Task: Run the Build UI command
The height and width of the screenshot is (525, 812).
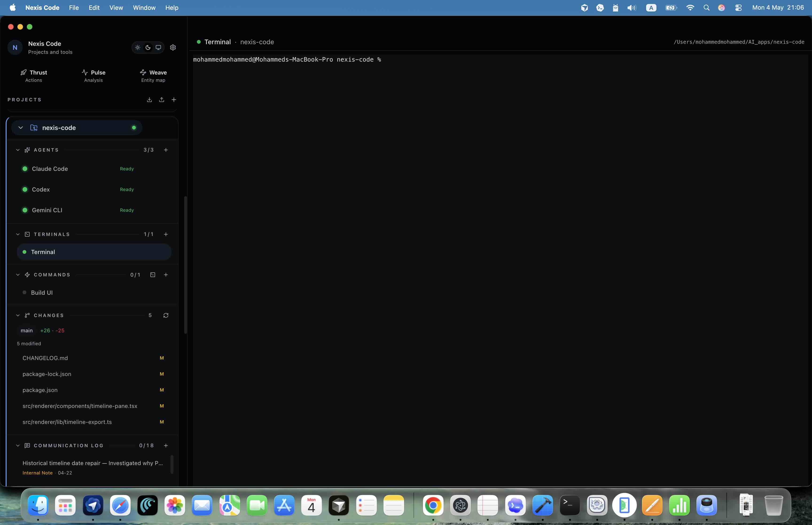Action: point(94,293)
